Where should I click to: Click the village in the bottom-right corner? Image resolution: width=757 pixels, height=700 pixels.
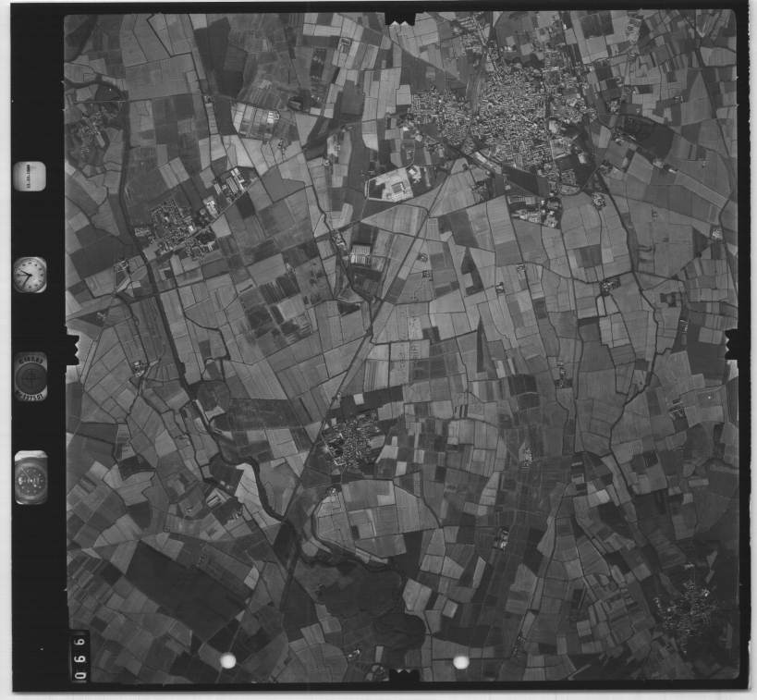click(x=689, y=610)
